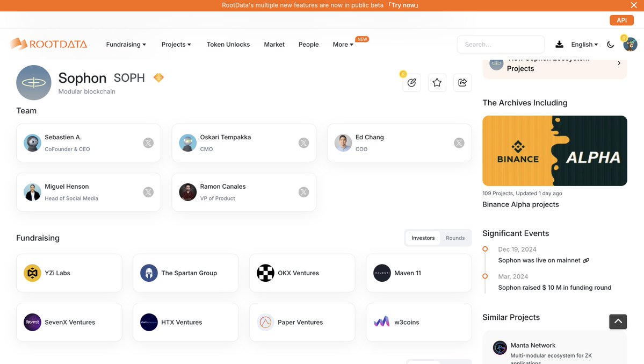Viewport: 644px width, 364px height.
Task: Click the YZi Labs logo
Action: tap(32, 273)
